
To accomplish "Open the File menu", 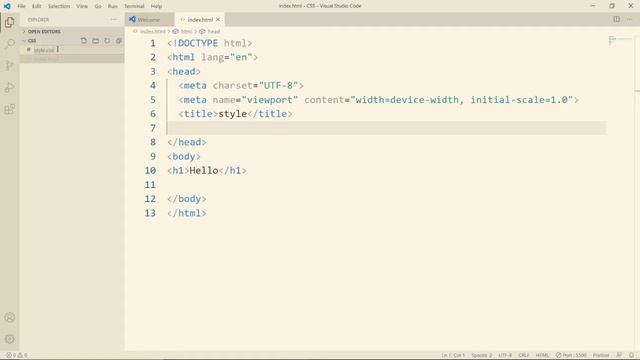I will [x=21, y=6].
